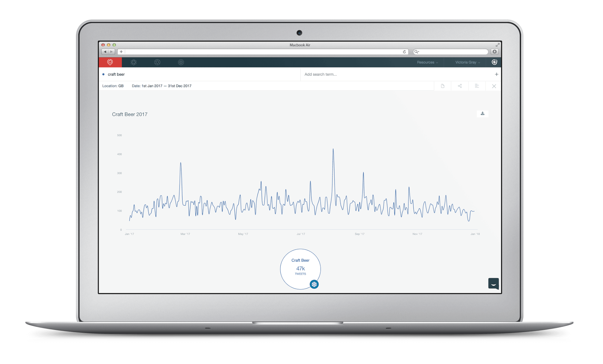Click the browser search field

tap(451, 52)
